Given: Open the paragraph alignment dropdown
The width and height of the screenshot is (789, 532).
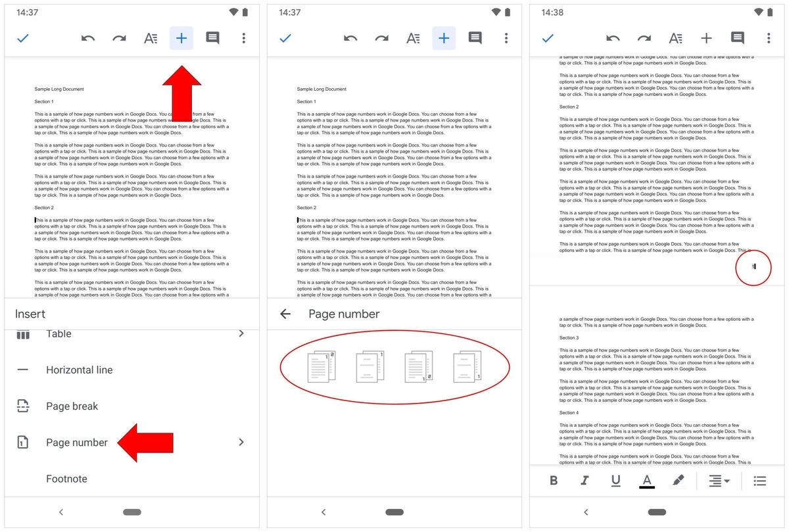Looking at the screenshot, I should click(719, 481).
